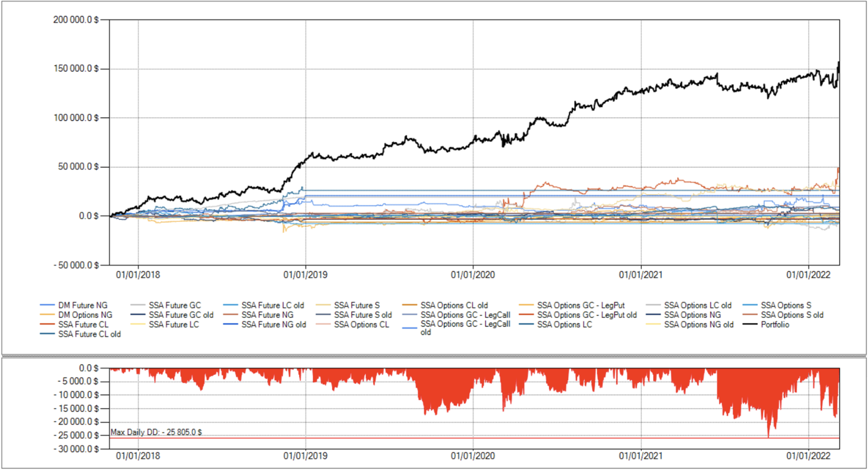This screenshot has width=868, height=471.
Task: Click the Portfolio legend label
Action: coord(774,324)
